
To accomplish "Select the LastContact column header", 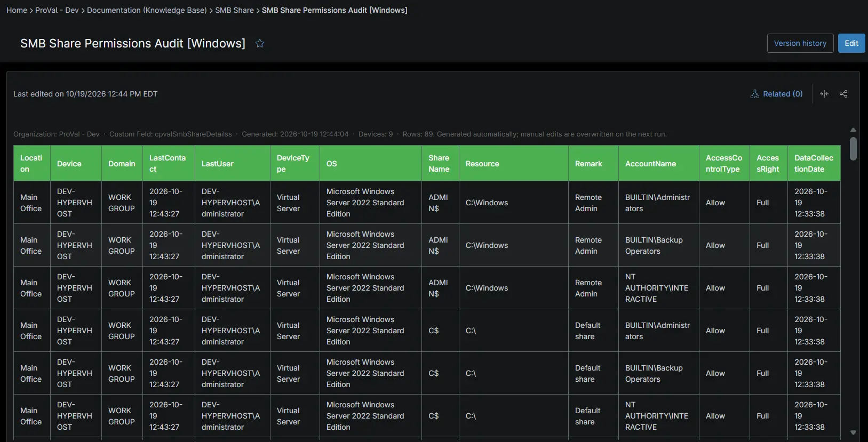I will coord(169,164).
